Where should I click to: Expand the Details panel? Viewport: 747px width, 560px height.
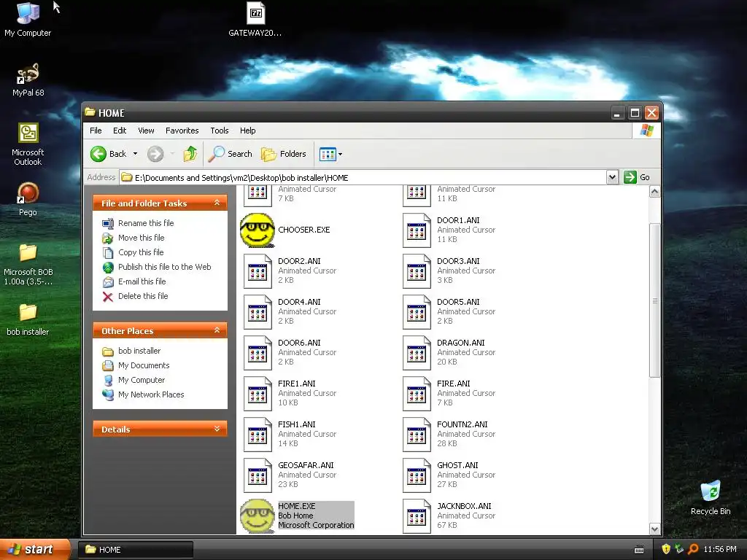pos(217,429)
